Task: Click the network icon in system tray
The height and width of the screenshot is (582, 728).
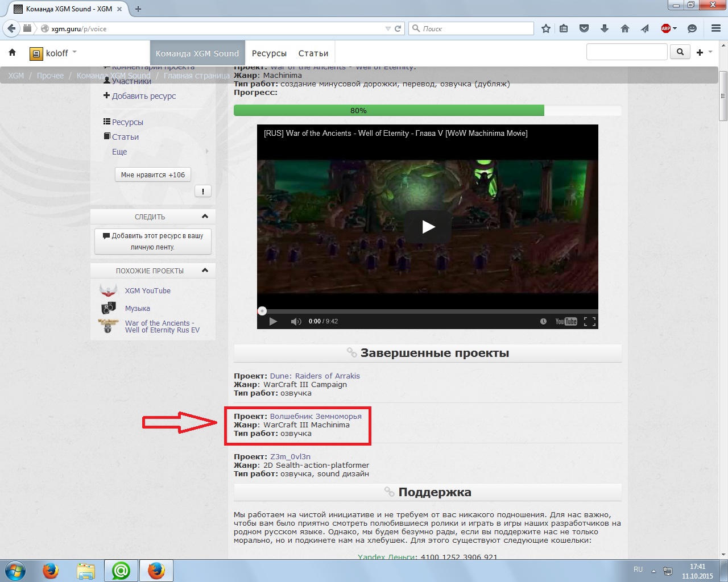Action: click(x=668, y=571)
